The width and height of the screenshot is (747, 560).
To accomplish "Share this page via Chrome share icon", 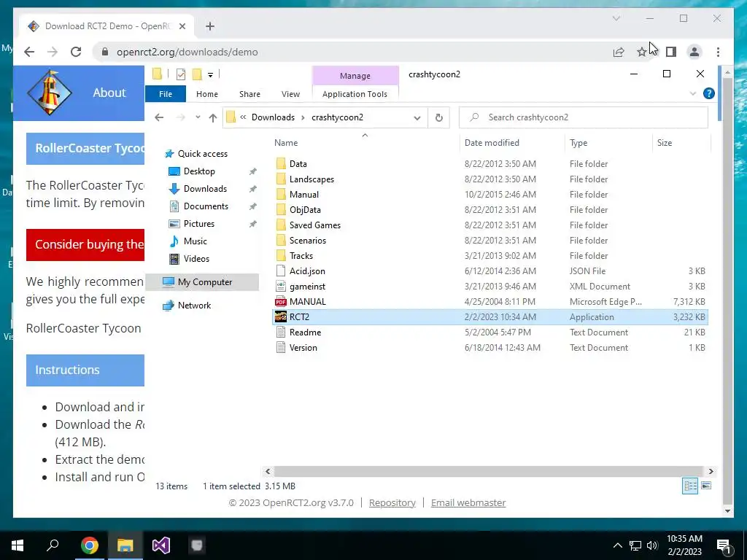I will pyautogui.click(x=619, y=52).
